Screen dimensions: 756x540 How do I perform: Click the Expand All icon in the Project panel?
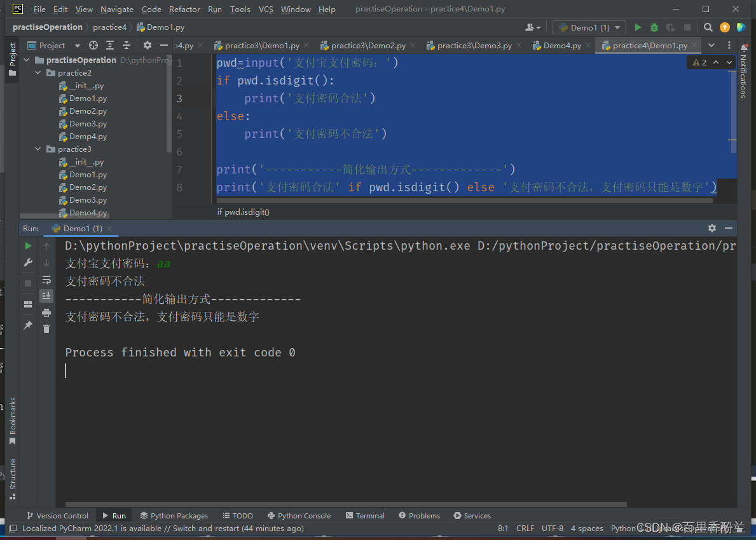click(110, 45)
